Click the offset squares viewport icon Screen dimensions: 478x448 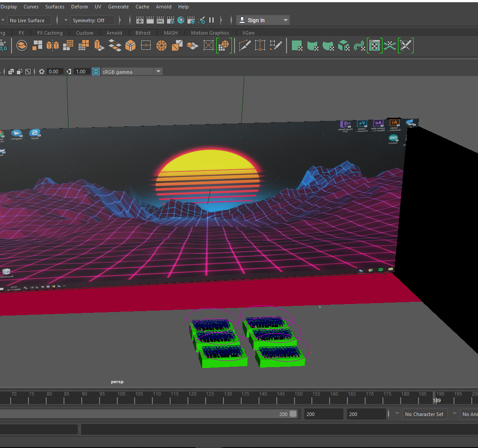point(20,72)
